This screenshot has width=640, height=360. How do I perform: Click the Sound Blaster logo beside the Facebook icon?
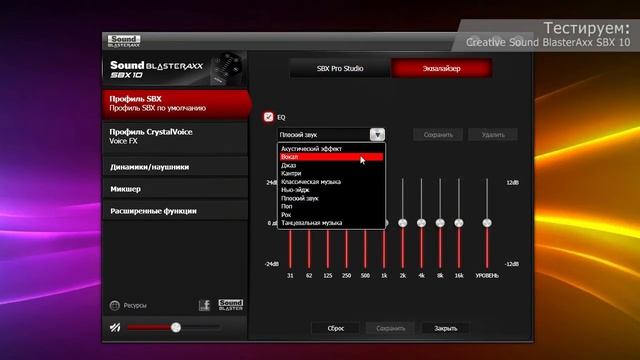231,305
